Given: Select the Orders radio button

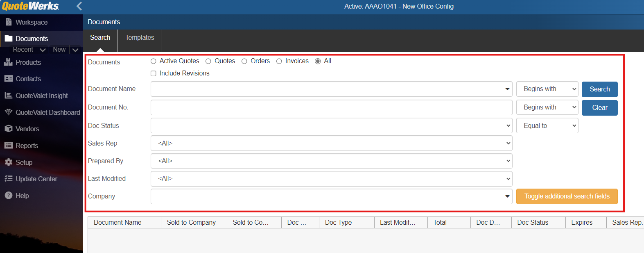Looking at the screenshot, I should click(x=244, y=61).
